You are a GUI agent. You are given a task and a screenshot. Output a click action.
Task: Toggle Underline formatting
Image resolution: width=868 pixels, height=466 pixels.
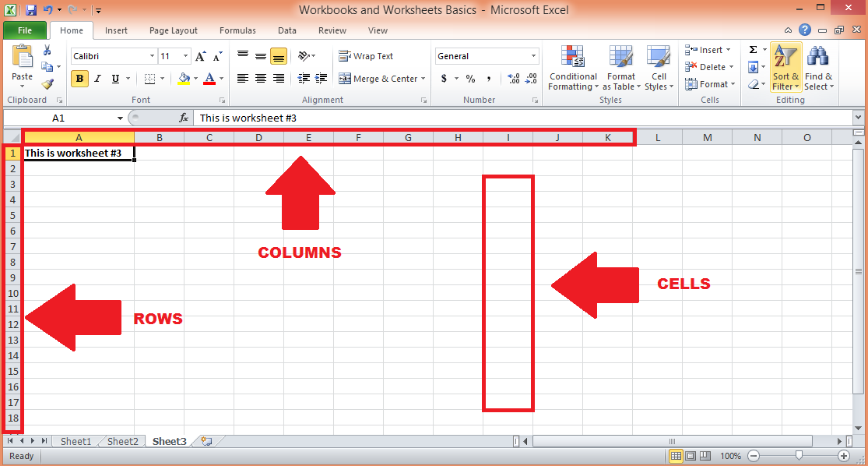point(115,79)
